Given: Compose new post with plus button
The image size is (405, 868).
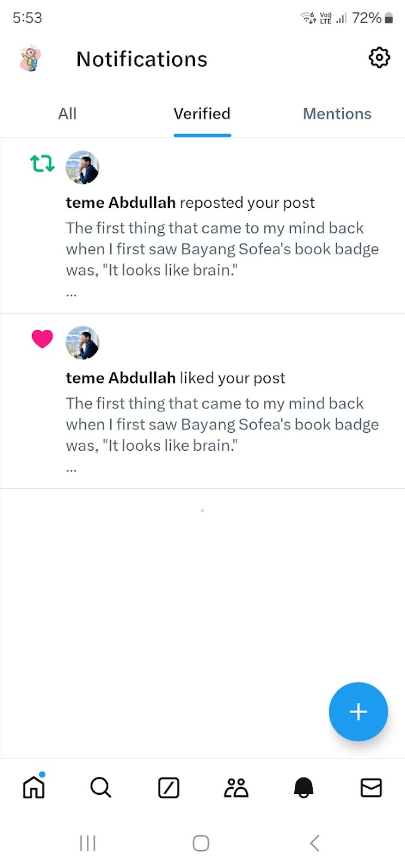Looking at the screenshot, I should [x=358, y=711].
